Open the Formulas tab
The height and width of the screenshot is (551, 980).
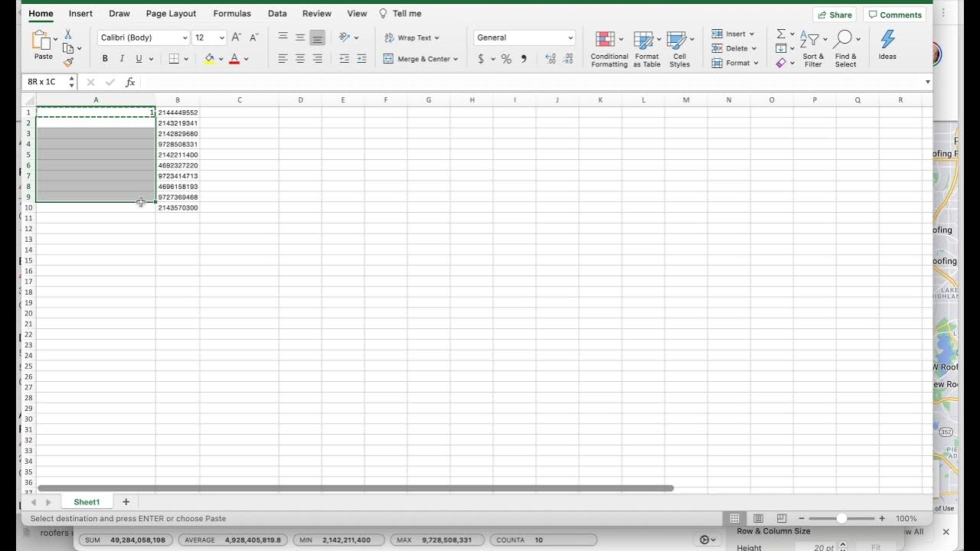tap(232, 14)
